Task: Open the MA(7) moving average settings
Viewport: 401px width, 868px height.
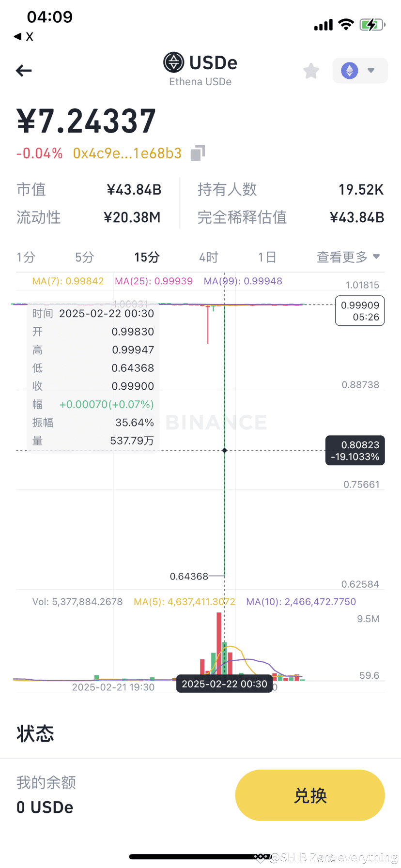Action: (x=62, y=281)
